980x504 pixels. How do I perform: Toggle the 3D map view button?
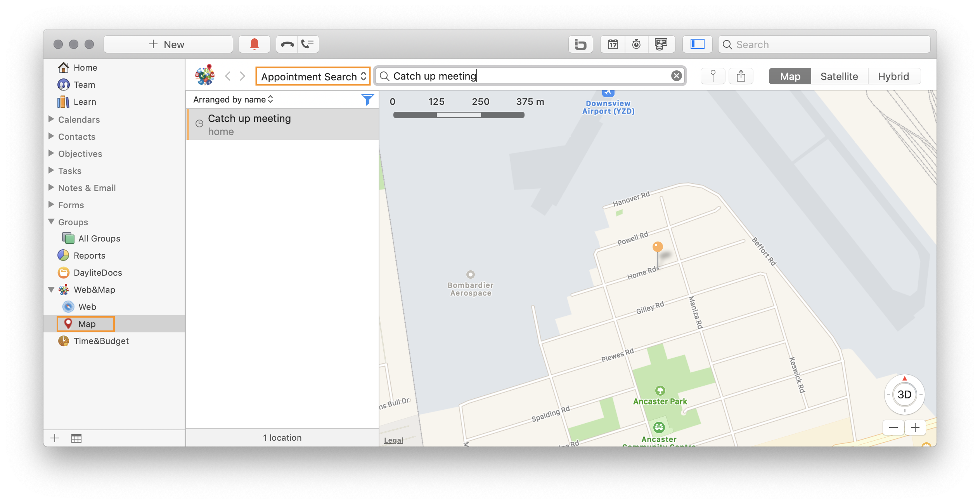coord(904,395)
